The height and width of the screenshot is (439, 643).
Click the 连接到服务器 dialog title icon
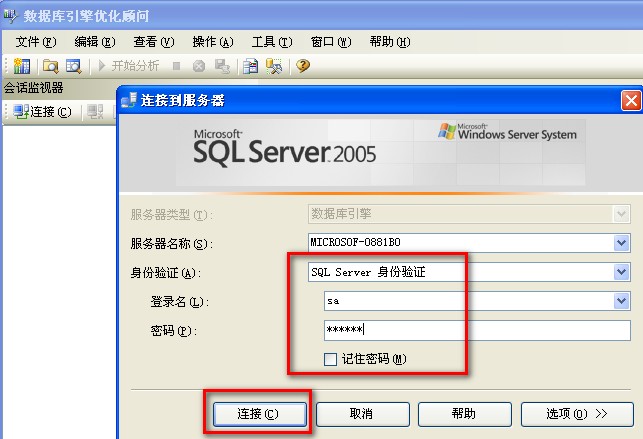pos(129,100)
